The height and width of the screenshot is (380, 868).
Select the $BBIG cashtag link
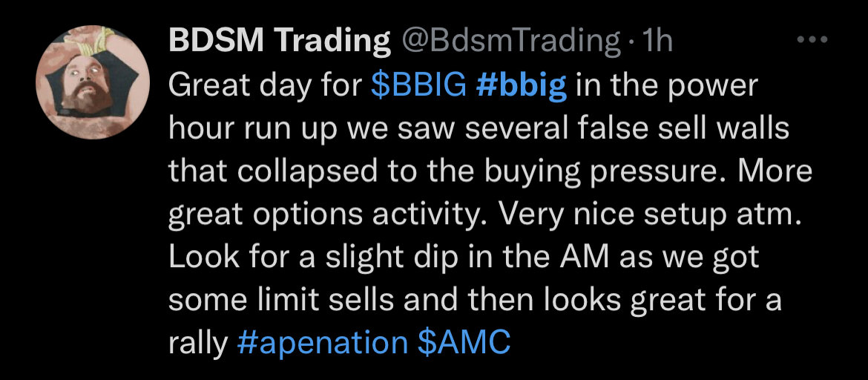(418, 85)
